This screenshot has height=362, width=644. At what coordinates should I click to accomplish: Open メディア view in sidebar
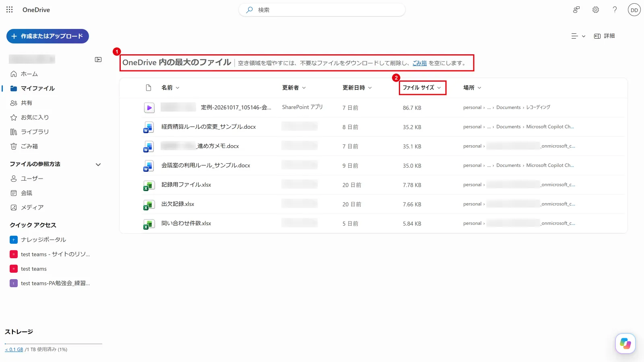click(x=27, y=208)
